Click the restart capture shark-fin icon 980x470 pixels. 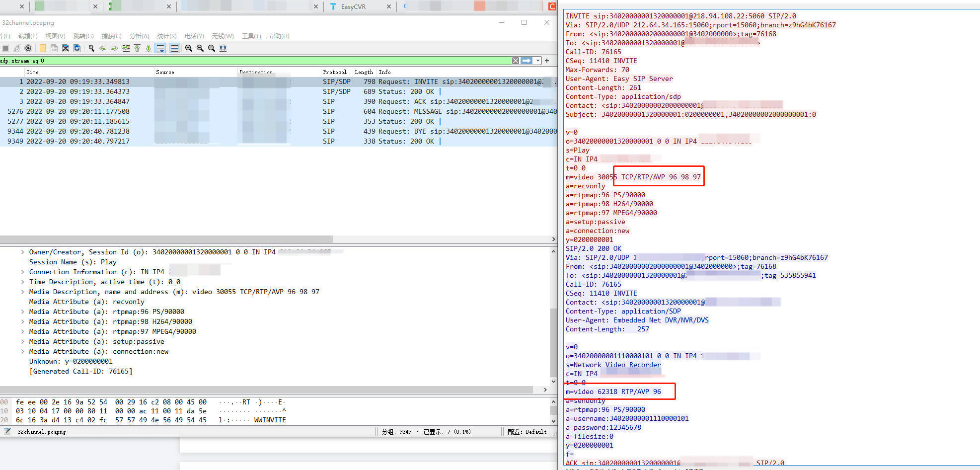(x=17, y=48)
